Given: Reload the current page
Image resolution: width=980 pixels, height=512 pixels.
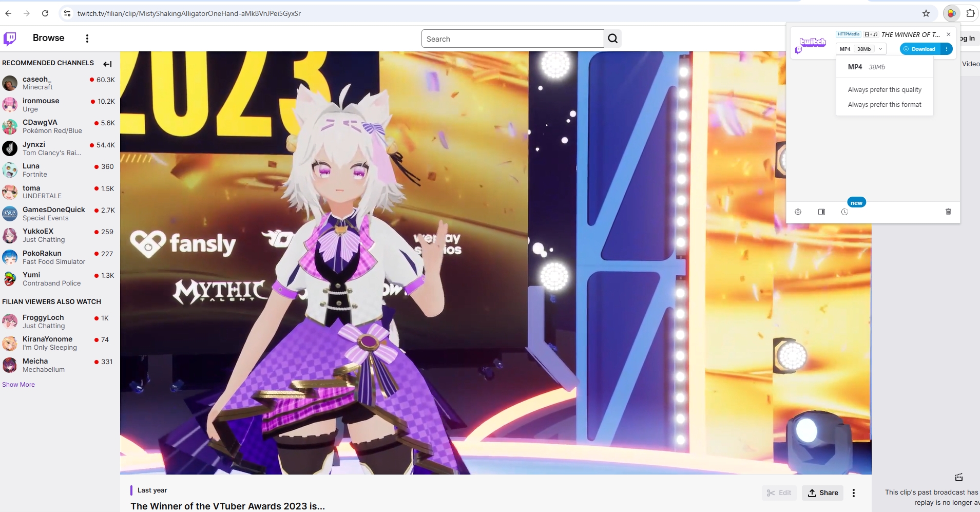Looking at the screenshot, I should coord(45,13).
